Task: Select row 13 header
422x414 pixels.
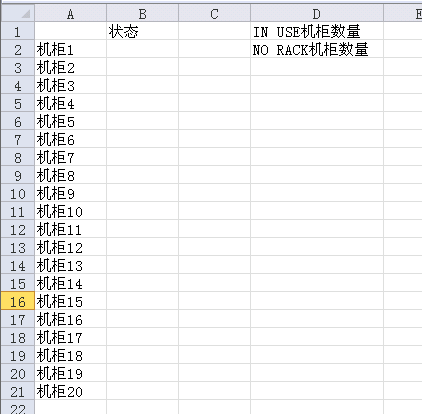Action: pyautogui.click(x=18, y=247)
